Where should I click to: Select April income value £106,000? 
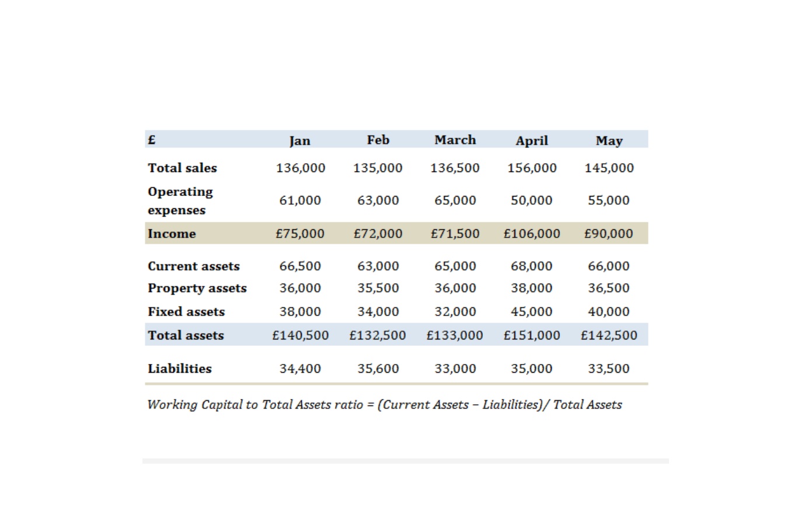coord(532,234)
